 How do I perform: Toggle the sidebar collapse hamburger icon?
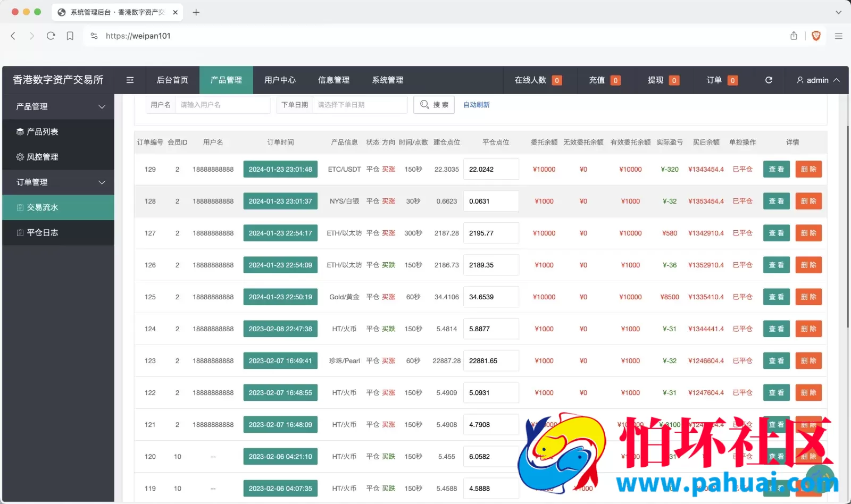tap(130, 80)
